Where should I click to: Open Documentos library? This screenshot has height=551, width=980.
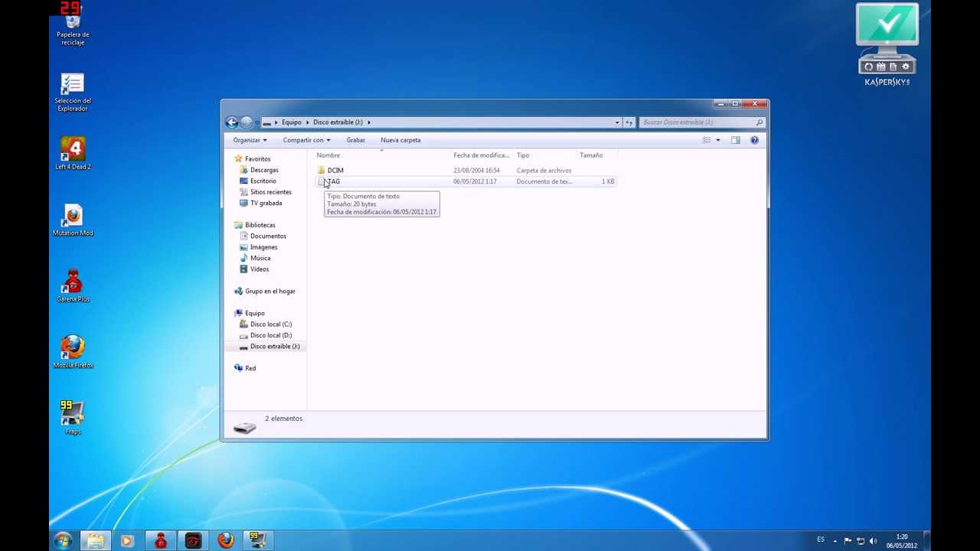pos(268,236)
